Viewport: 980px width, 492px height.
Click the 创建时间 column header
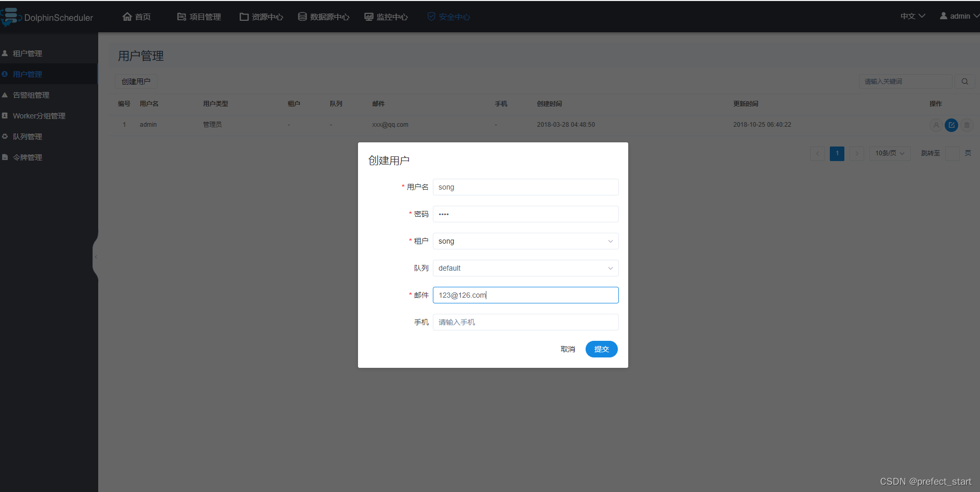pyautogui.click(x=549, y=104)
